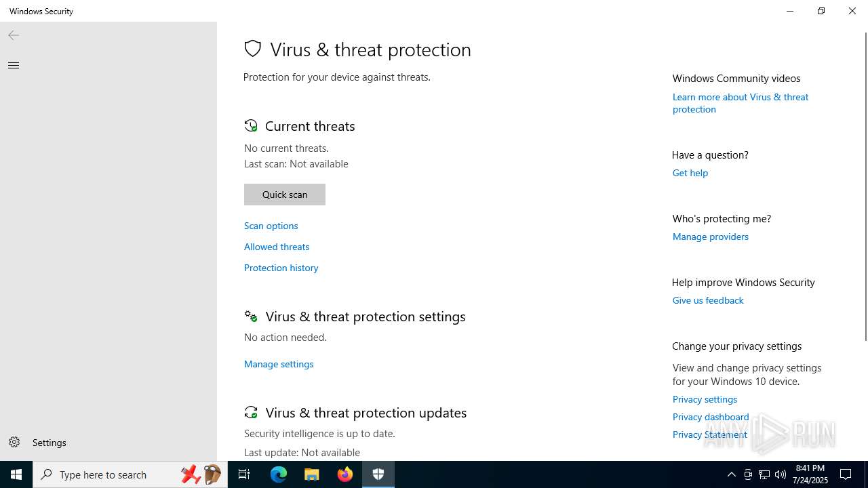The height and width of the screenshot is (488, 868).
Task: View Protection history
Action: [281, 268]
